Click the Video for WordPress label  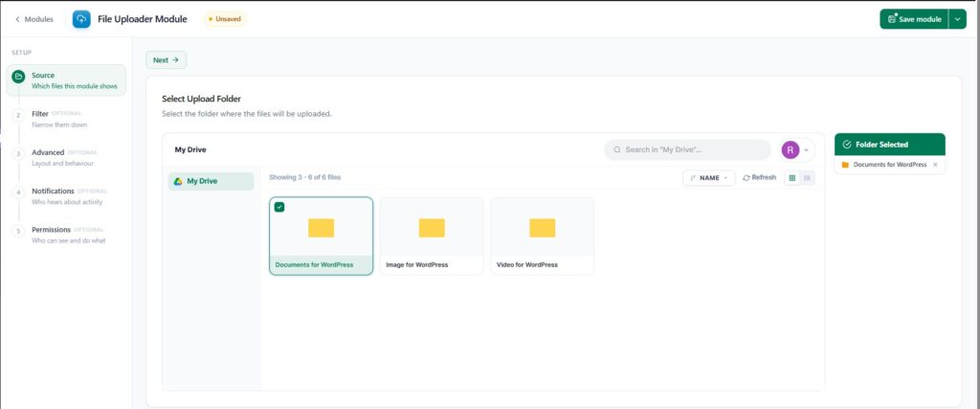point(527,265)
